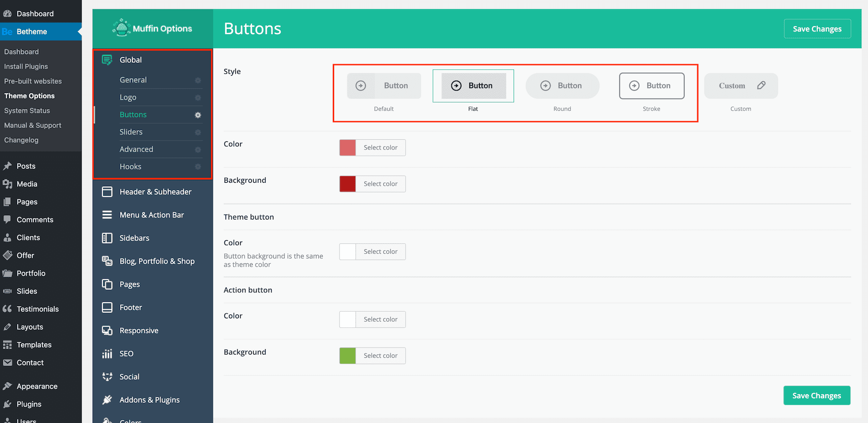Screen dimensions: 868x423
Task: Open the Sliders submenu item
Action: coord(131,132)
